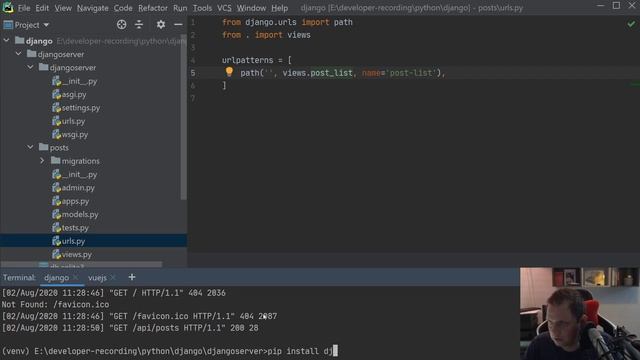Click the intention lightbulb on line 5
The width and height of the screenshot is (640, 360).
click(229, 72)
